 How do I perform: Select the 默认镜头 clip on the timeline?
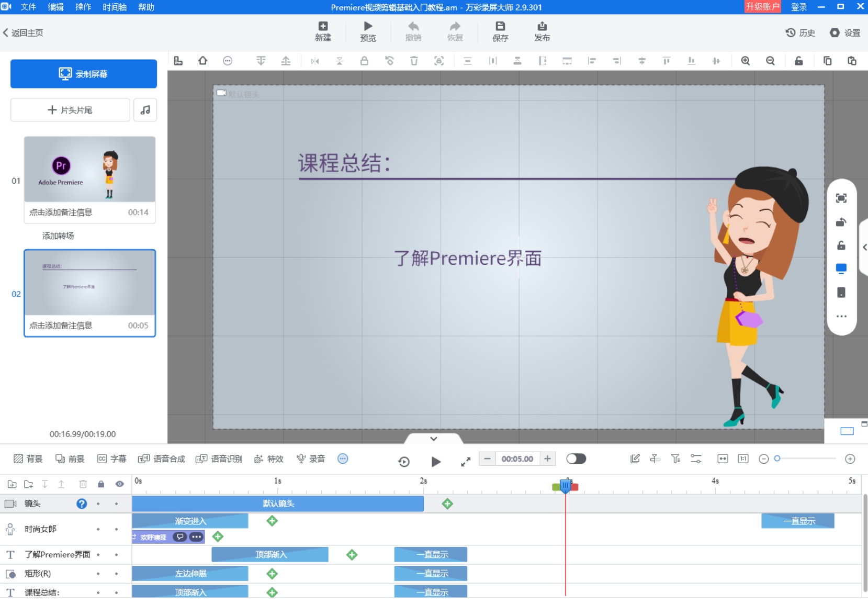(x=278, y=504)
